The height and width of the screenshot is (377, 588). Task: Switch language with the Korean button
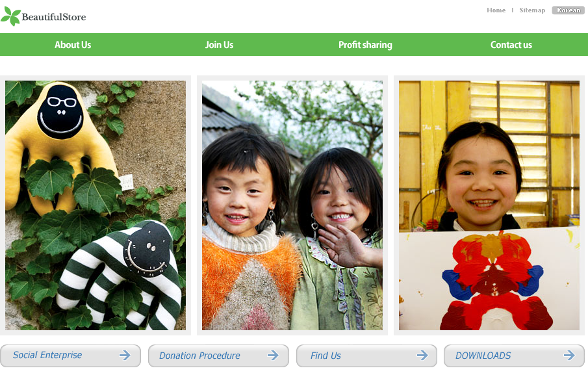[x=568, y=10]
